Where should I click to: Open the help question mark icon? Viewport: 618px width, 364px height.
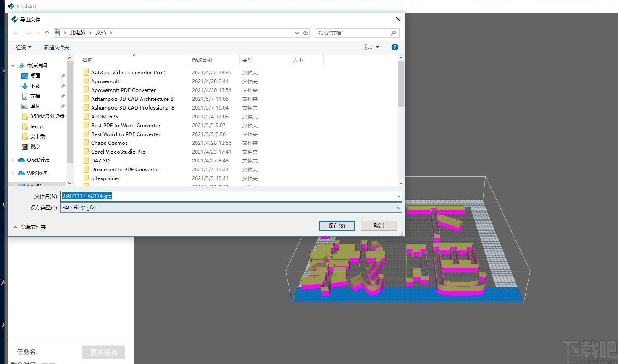coord(395,47)
